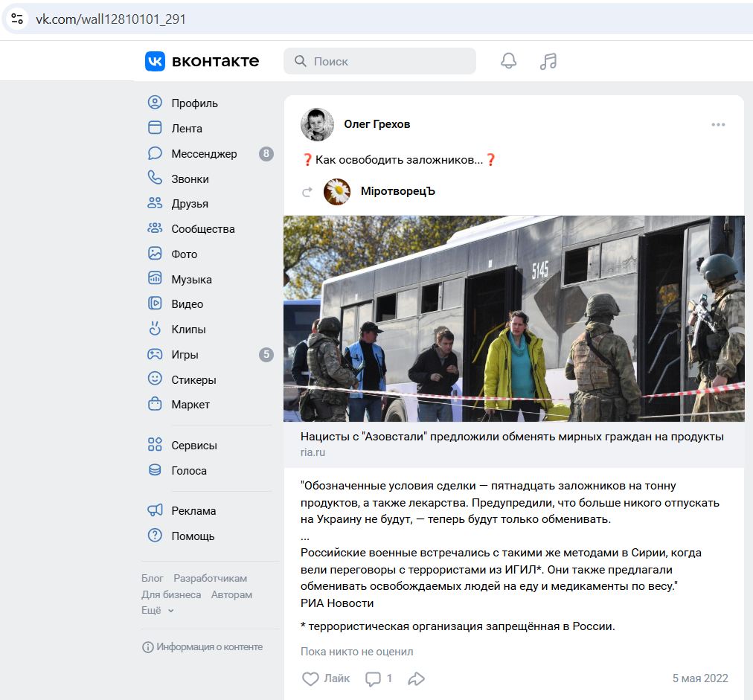Open reposted source 'МіротворецЪ'
Viewport: 753px width, 700px height.
[397, 192]
